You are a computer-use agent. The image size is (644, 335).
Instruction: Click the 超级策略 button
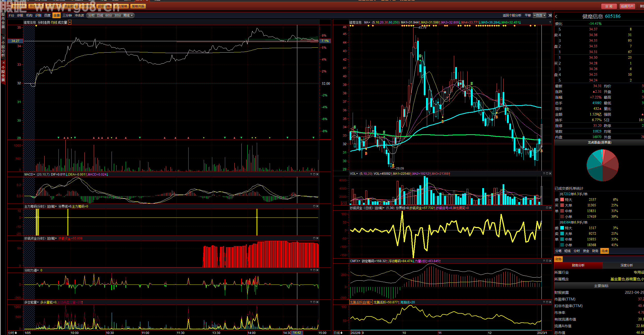(x=104, y=6)
